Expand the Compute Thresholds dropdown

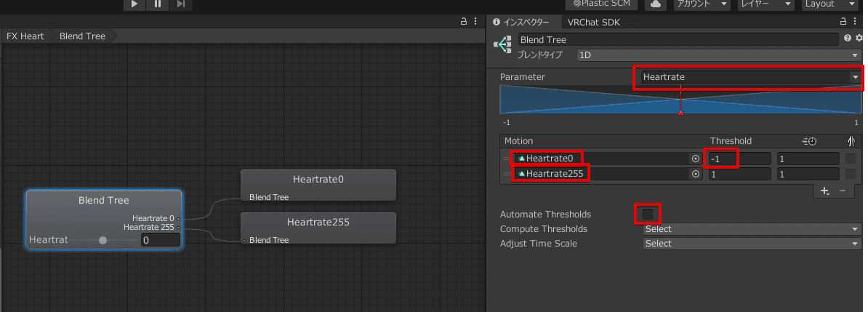751,229
